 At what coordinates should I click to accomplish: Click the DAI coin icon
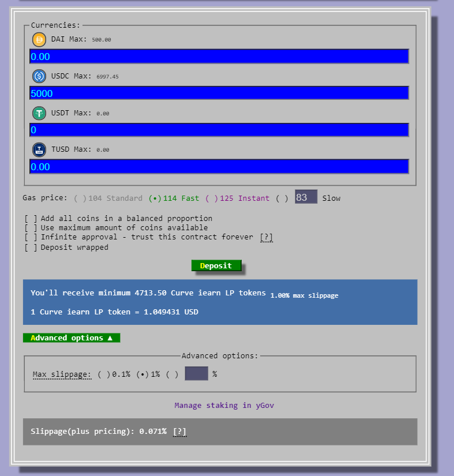39,39
